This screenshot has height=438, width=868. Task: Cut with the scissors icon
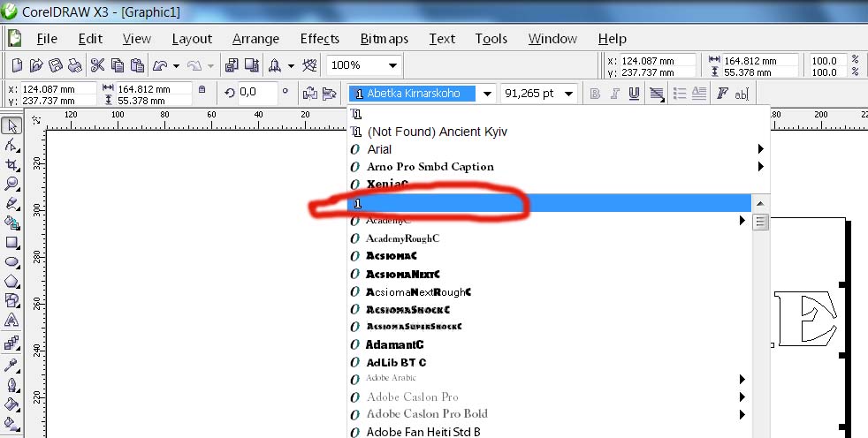pyautogui.click(x=98, y=66)
